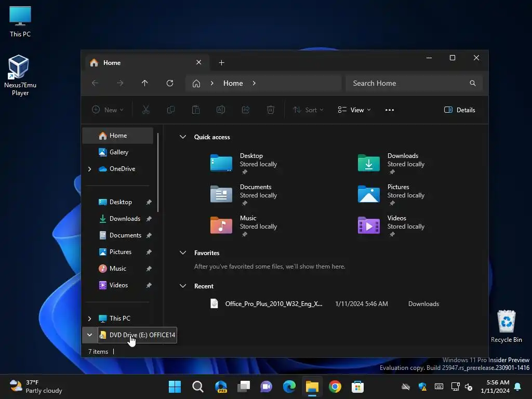Unpin Videos in navigation pane
Image resolution: width=532 pixels, height=399 pixels.
click(149, 285)
